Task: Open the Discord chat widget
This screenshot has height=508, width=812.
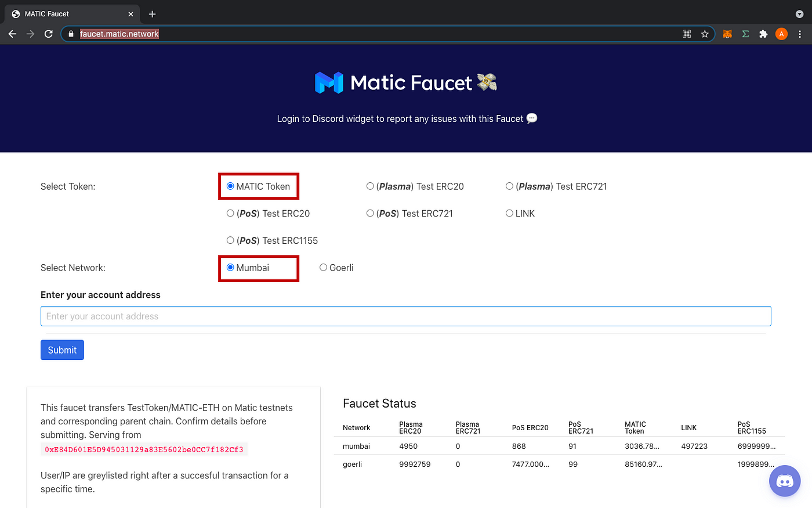Action: (785, 481)
